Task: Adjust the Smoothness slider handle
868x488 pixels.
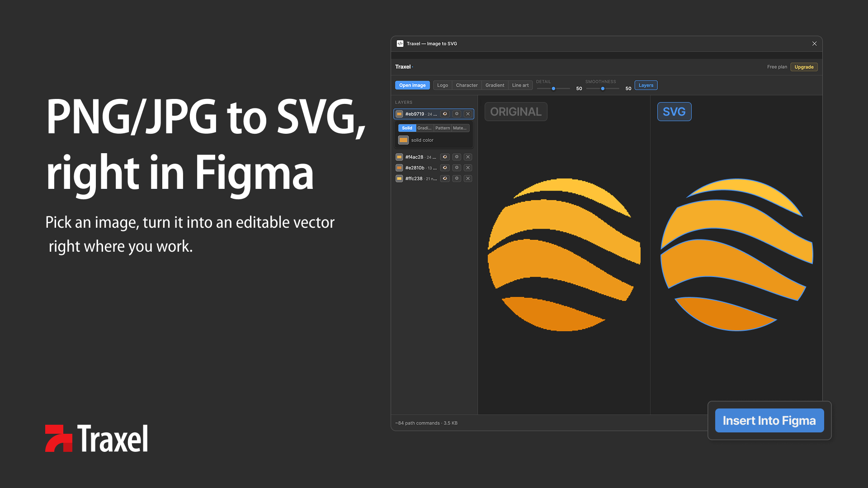Action: coord(603,89)
